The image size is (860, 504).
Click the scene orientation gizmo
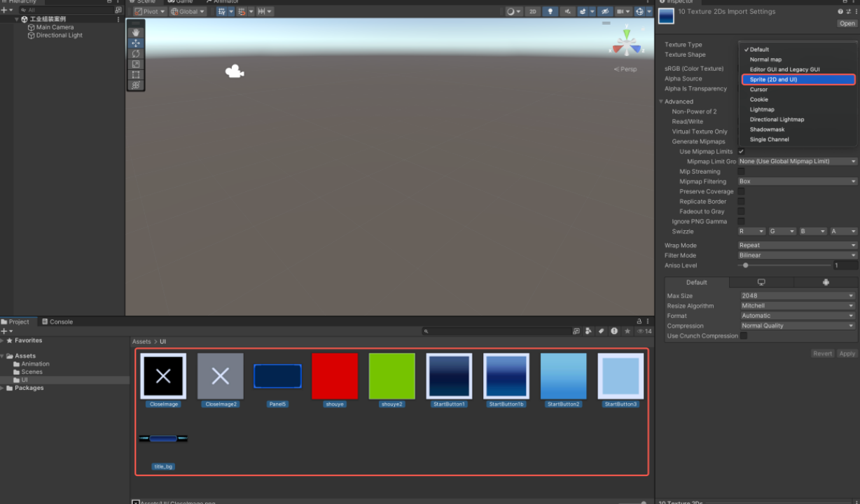tap(627, 44)
